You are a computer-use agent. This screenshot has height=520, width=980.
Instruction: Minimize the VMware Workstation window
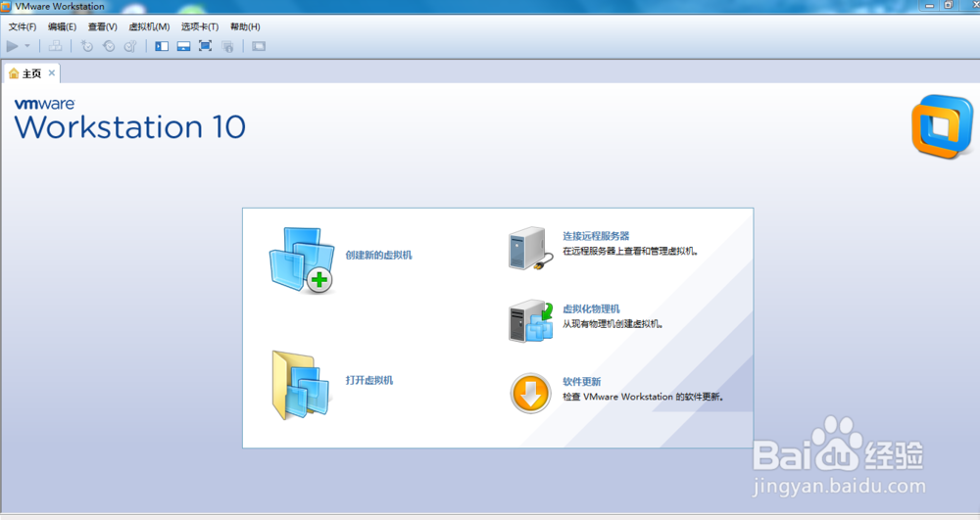(930, 5)
